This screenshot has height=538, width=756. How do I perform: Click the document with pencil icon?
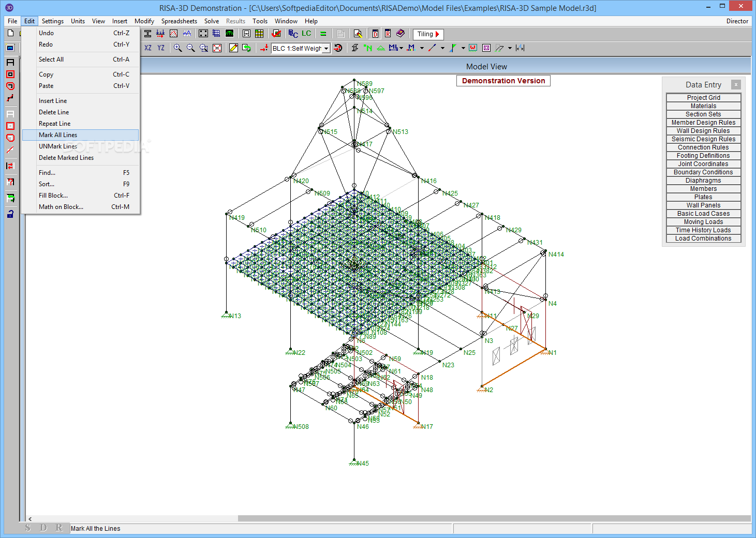(358, 34)
